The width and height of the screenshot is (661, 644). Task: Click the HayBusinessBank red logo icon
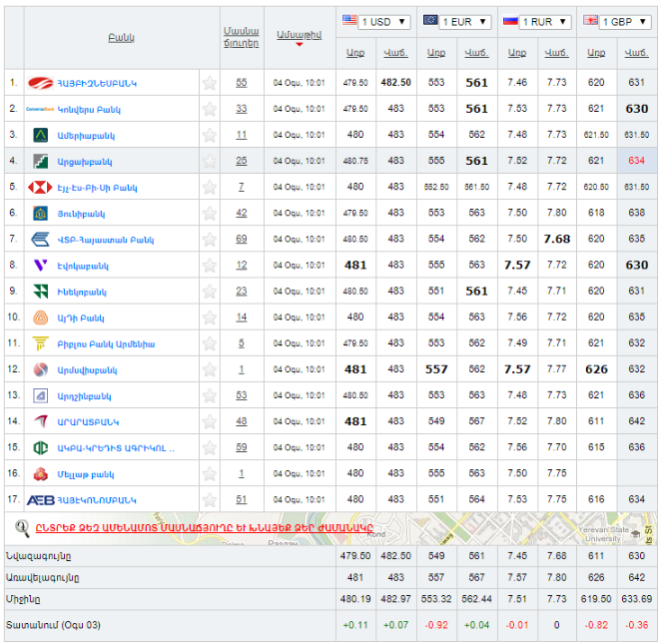pos(40,83)
